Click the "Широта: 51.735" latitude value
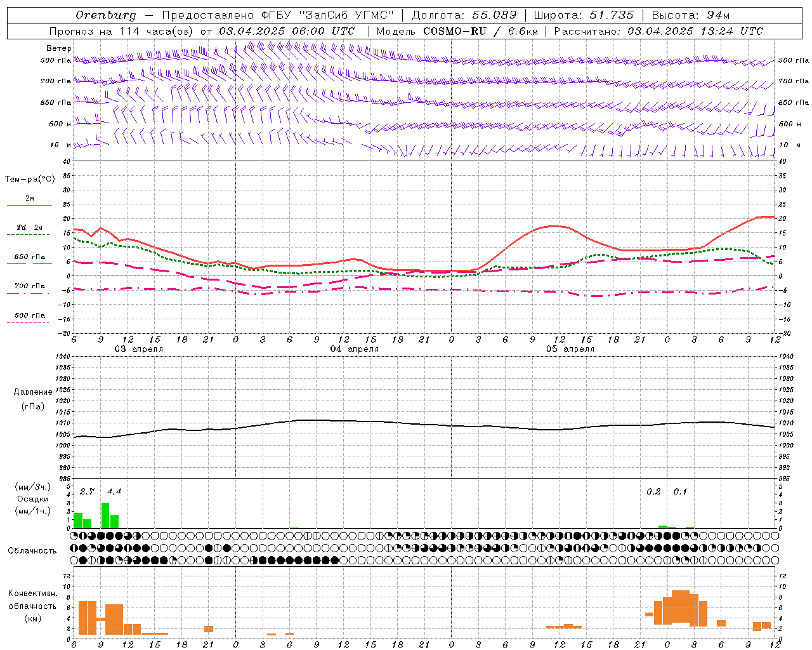This screenshot has height=650, width=812. tap(584, 15)
